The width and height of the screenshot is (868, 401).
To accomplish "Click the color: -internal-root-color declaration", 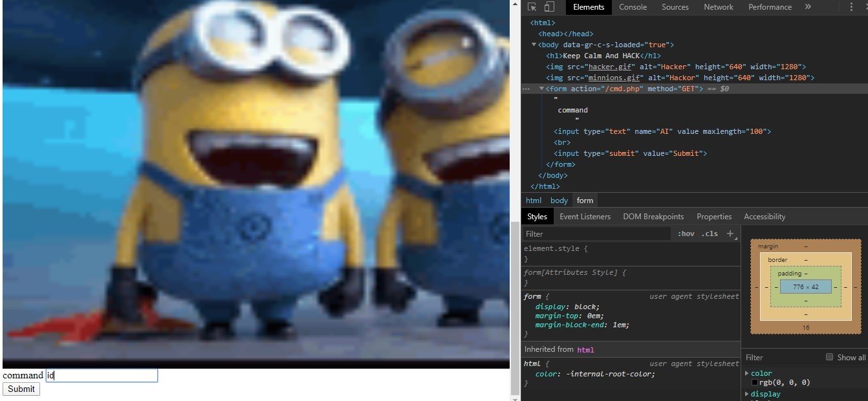I will (x=595, y=374).
